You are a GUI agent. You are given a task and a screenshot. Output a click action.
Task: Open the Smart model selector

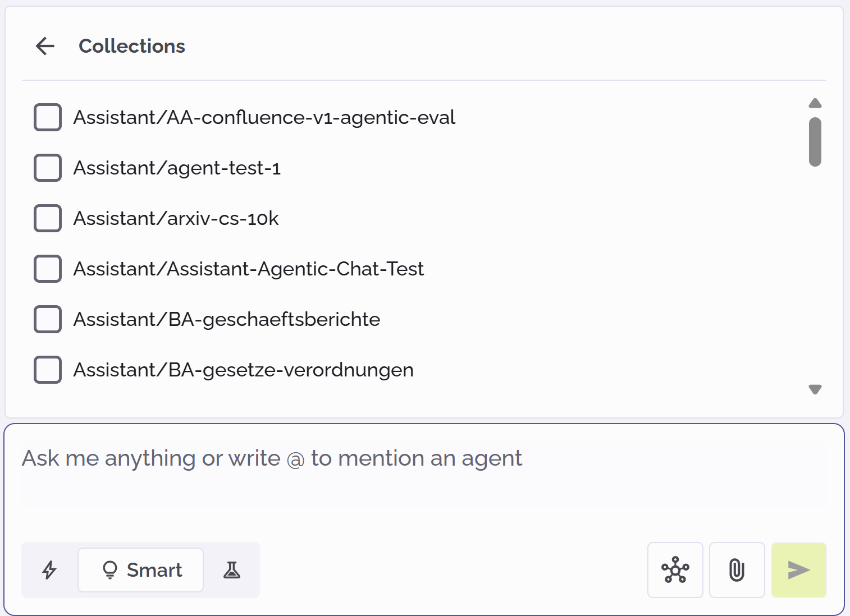140,570
